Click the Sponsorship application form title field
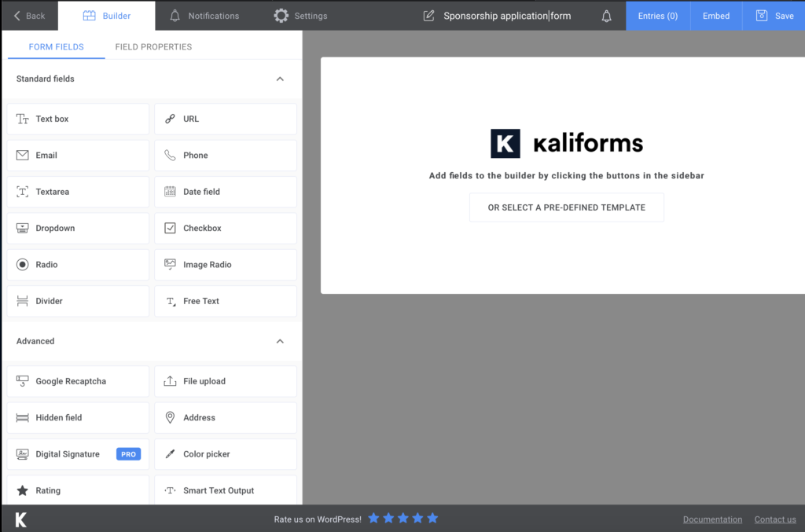Screen dimensions: 805x532 coord(507,16)
